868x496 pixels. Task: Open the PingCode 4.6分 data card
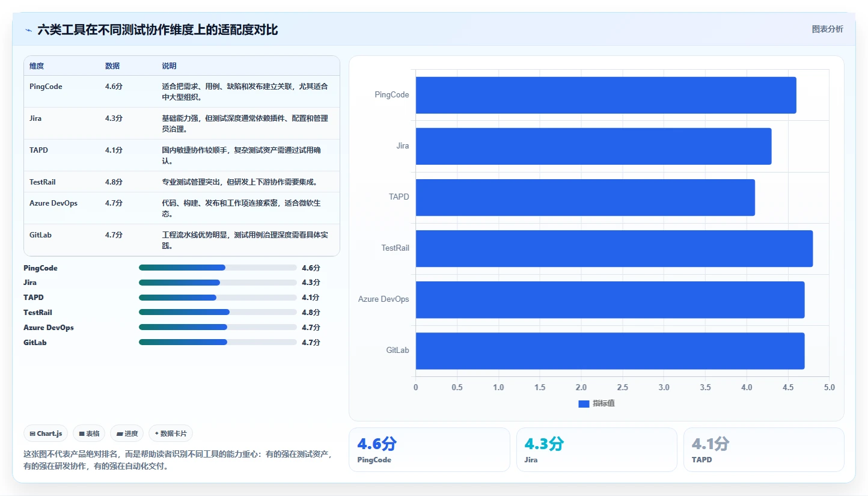[x=429, y=450]
